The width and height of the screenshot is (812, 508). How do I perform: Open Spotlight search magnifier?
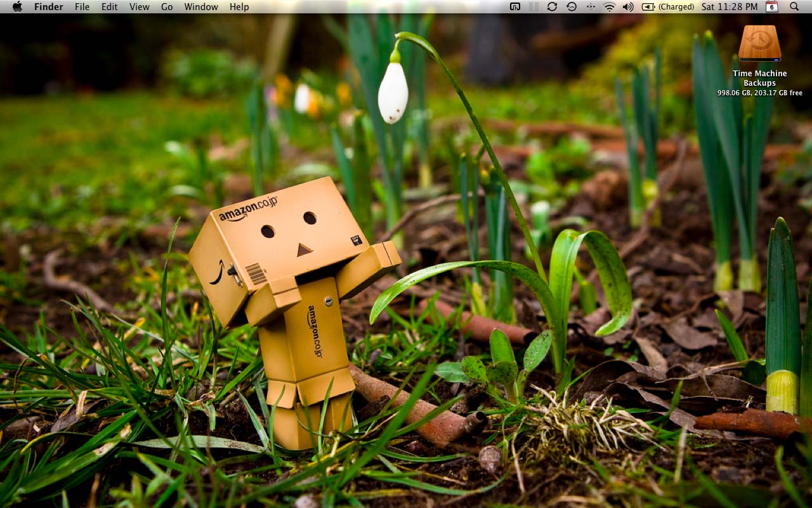point(794,6)
